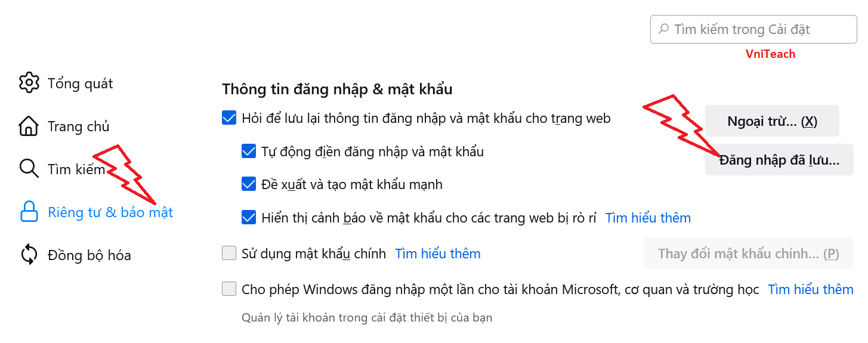
Task: Uncheck Hỏi để lưu lại thông tin đăng nhập
Action: point(229,118)
